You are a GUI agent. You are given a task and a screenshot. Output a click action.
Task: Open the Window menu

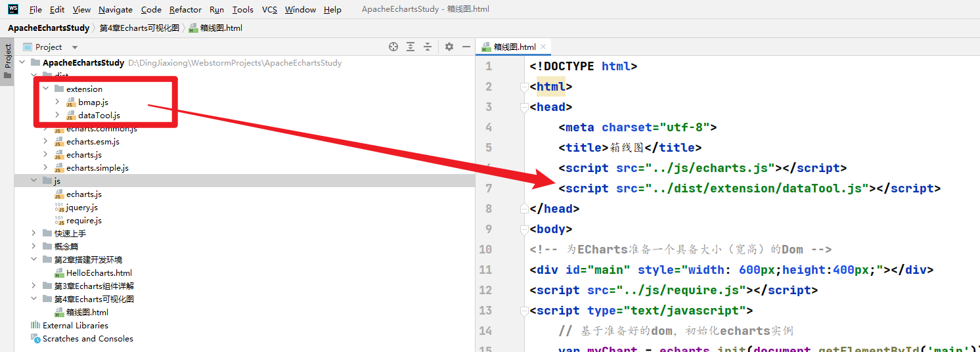click(300, 9)
